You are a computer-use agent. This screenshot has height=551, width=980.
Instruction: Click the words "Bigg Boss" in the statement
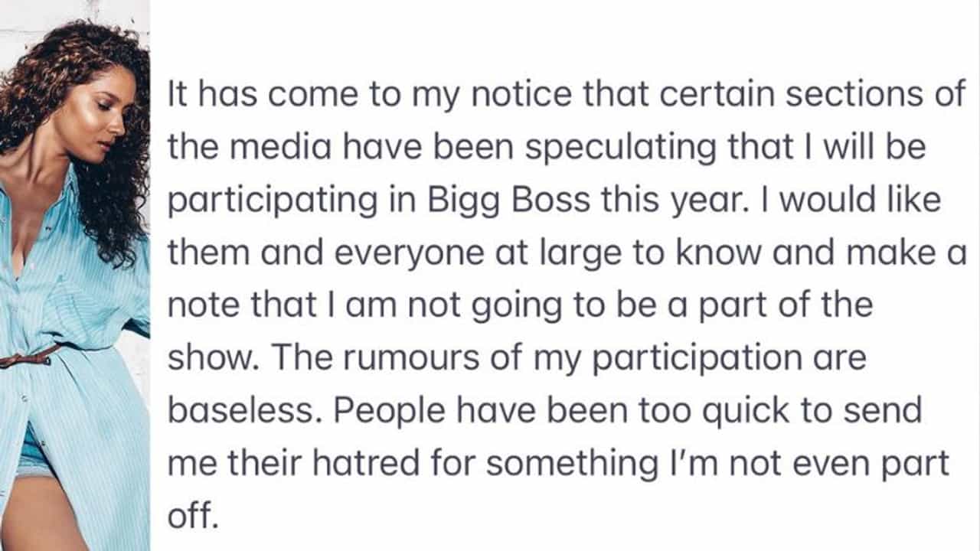coord(509,200)
